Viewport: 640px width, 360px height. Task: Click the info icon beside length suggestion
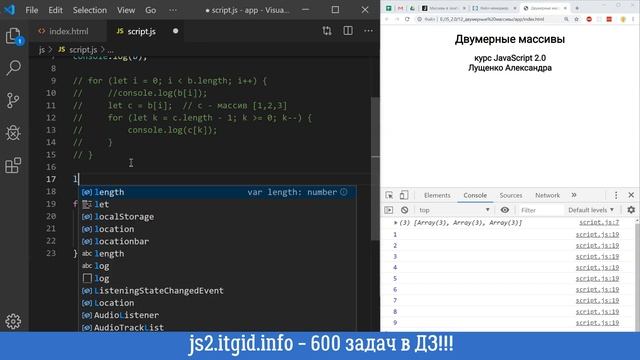(x=344, y=192)
